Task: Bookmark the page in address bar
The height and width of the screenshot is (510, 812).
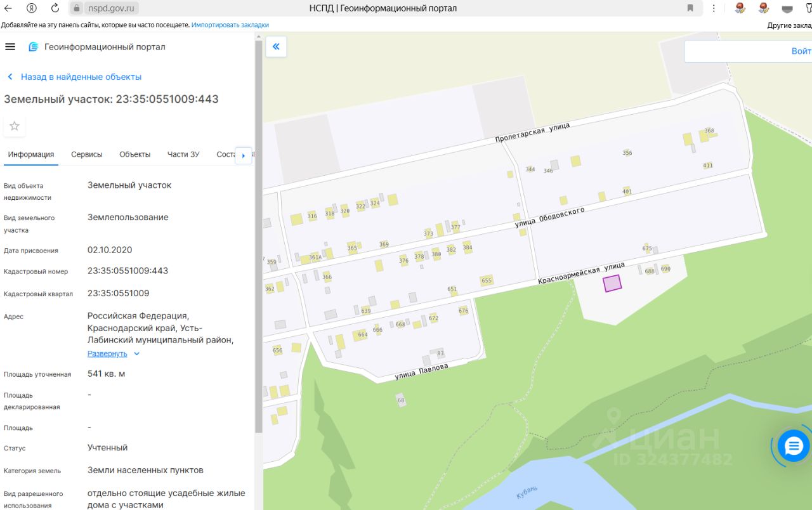Action: coord(690,8)
